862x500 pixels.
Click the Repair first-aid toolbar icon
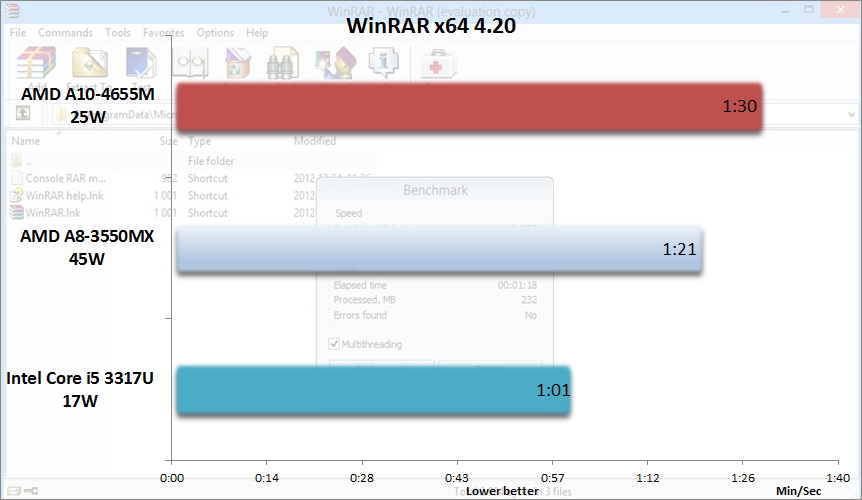(438, 64)
